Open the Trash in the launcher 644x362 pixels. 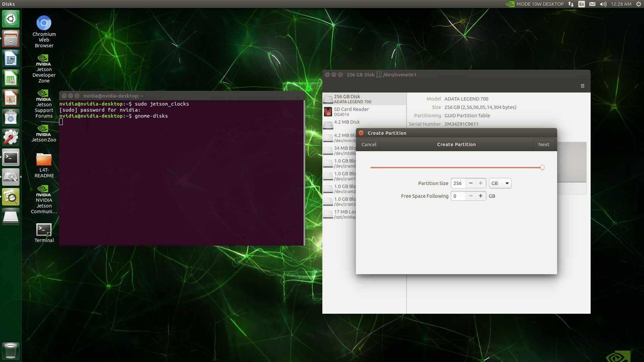click(x=11, y=351)
